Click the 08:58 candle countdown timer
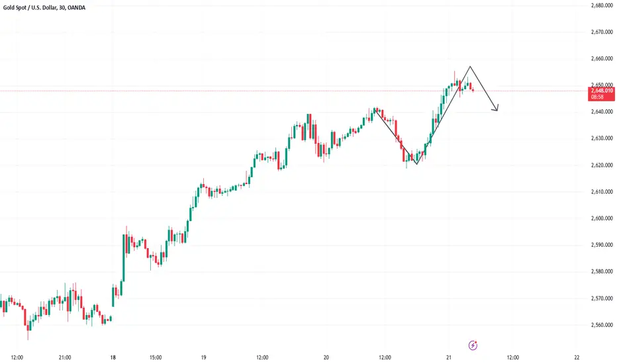This screenshot has width=617, height=364. [x=597, y=97]
